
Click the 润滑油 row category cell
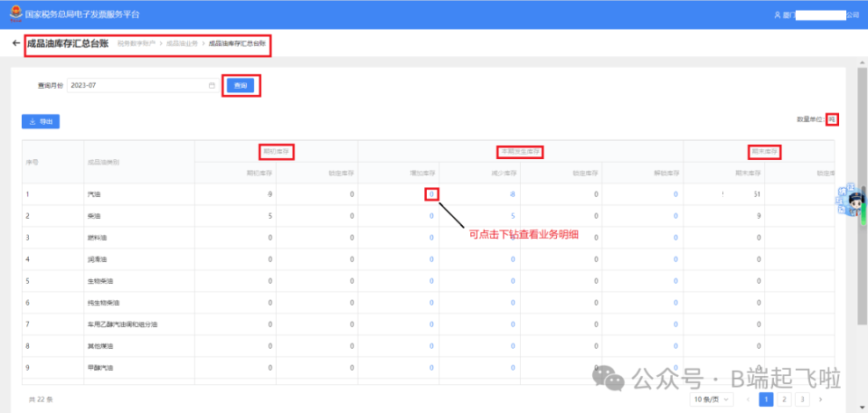[139, 259]
